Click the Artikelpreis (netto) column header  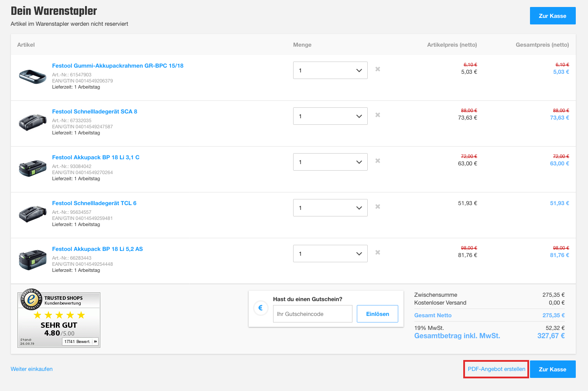coord(452,45)
